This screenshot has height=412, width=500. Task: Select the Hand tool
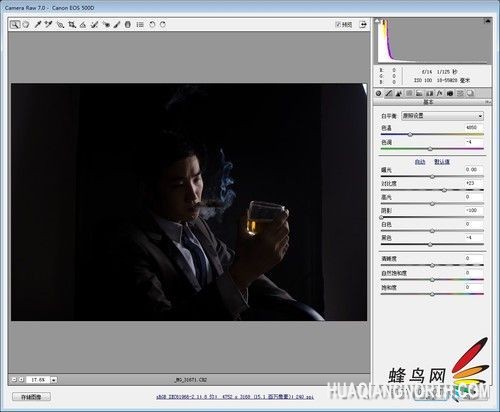(26, 24)
